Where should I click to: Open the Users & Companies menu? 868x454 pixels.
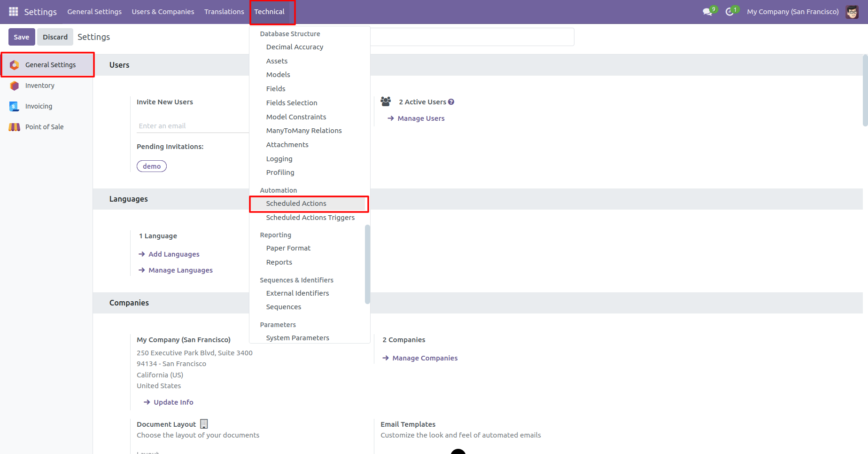click(163, 12)
